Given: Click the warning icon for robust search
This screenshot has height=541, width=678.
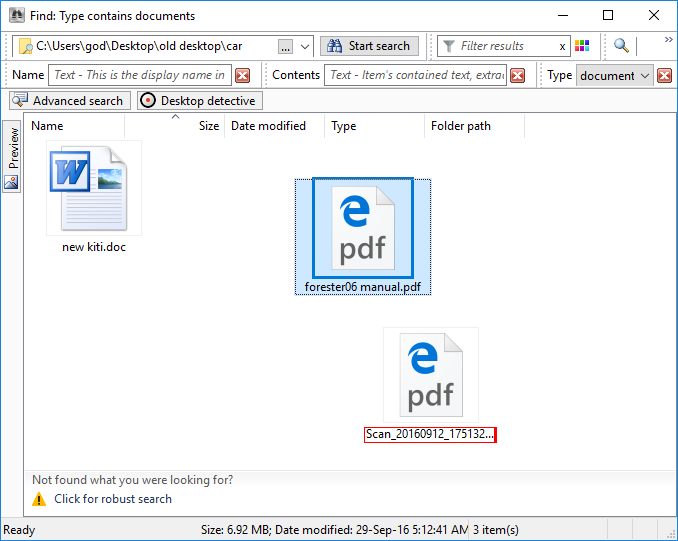Looking at the screenshot, I should point(39,499).
